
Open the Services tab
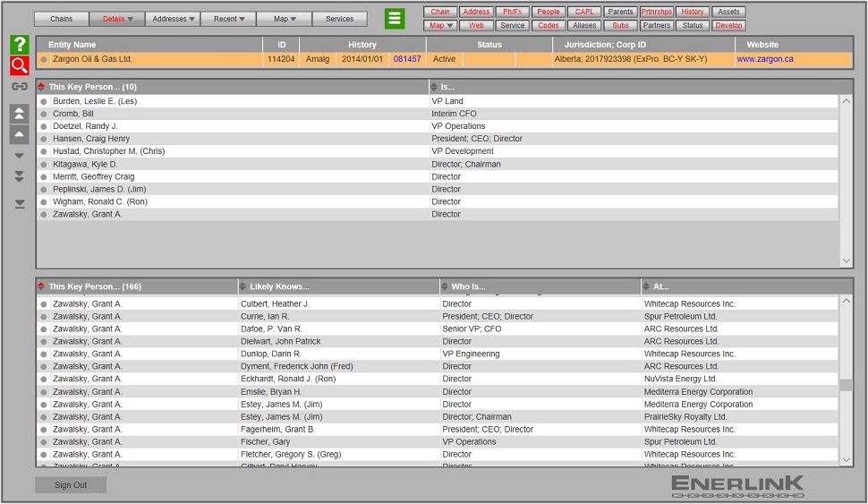pyautogui.click(x=339, y=19)
